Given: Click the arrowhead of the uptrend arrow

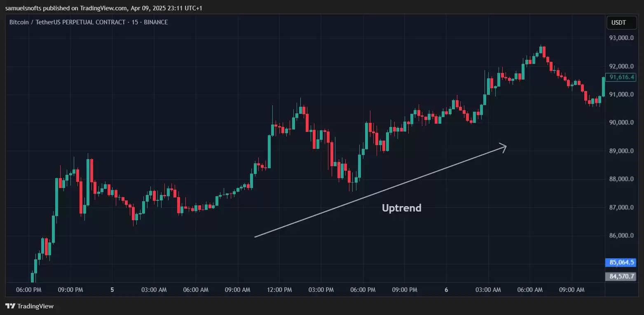Looking at the screenshot, I should (503, 146).
